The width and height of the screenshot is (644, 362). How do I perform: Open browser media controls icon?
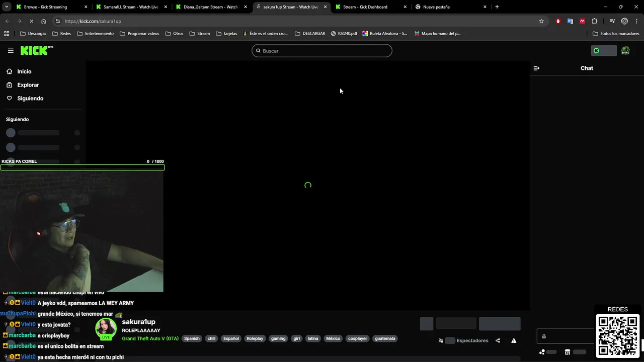(612, 21)
